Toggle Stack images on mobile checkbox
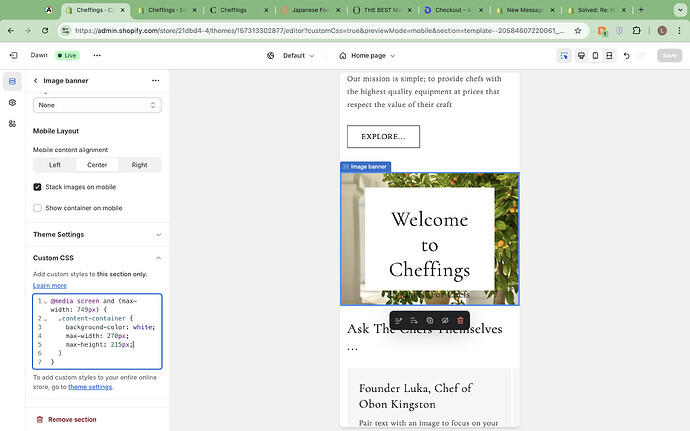 [37, 187]
